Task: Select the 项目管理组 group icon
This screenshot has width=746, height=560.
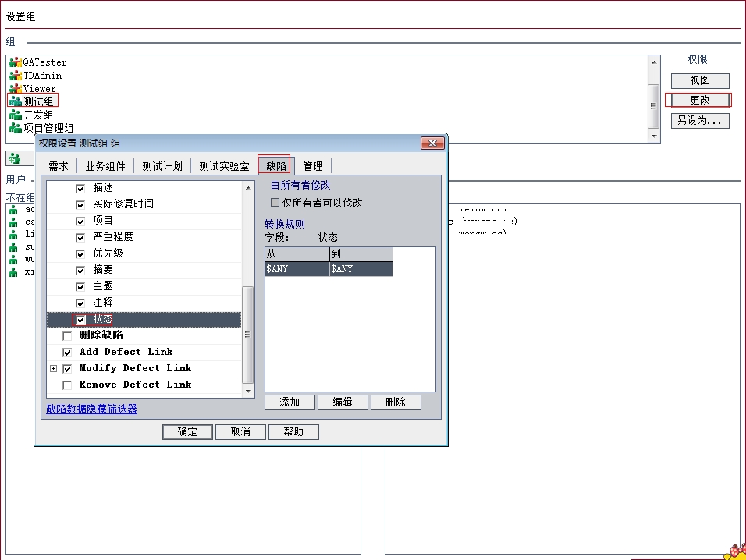Action: pos(15,128)
